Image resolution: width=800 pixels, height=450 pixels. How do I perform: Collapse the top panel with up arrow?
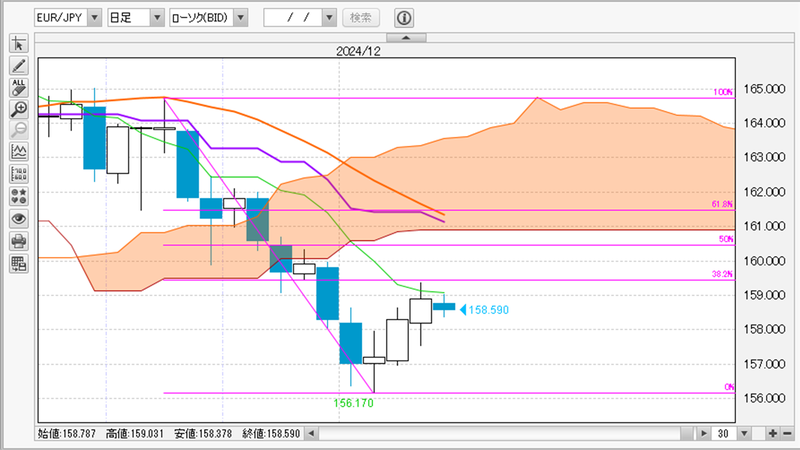coord(406,38)
